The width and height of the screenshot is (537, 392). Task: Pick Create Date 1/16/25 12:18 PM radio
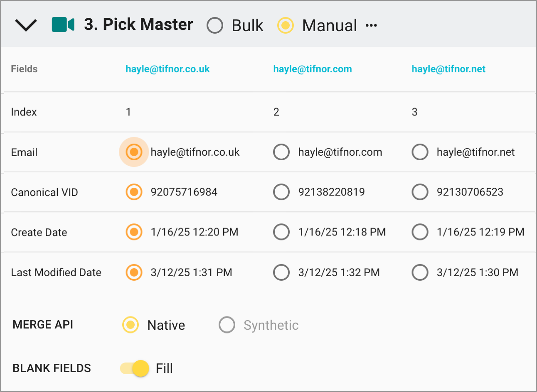(x=281, y=232)
